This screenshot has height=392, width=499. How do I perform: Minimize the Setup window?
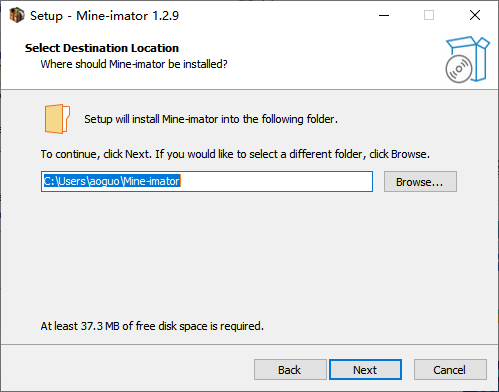click(384, 15)
